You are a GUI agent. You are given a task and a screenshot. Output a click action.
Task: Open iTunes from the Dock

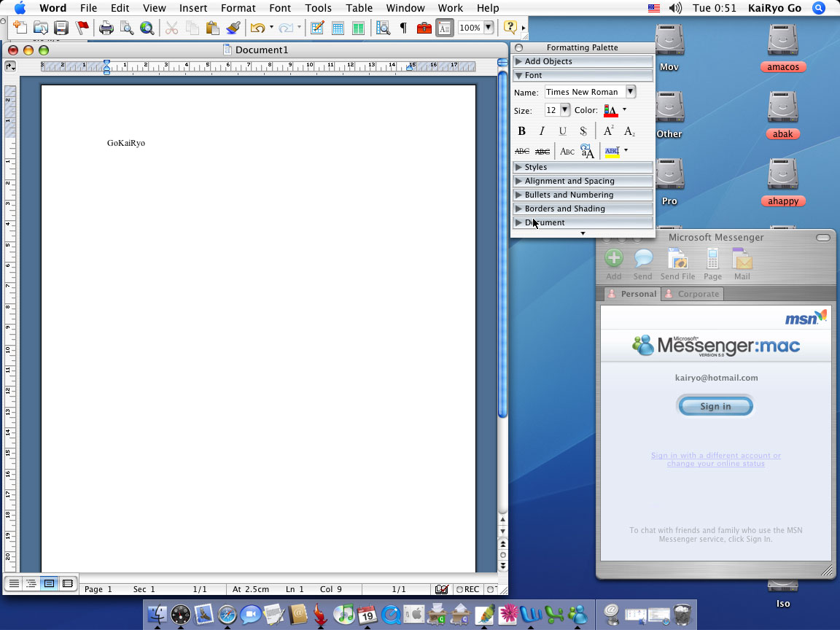pyautogui.click(x=344, y=615)
